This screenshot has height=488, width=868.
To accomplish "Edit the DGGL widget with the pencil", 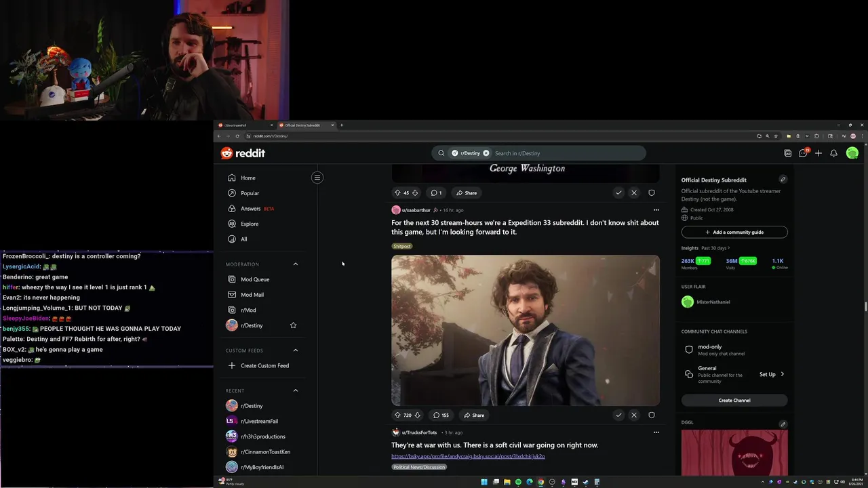I will coord(783,424).
